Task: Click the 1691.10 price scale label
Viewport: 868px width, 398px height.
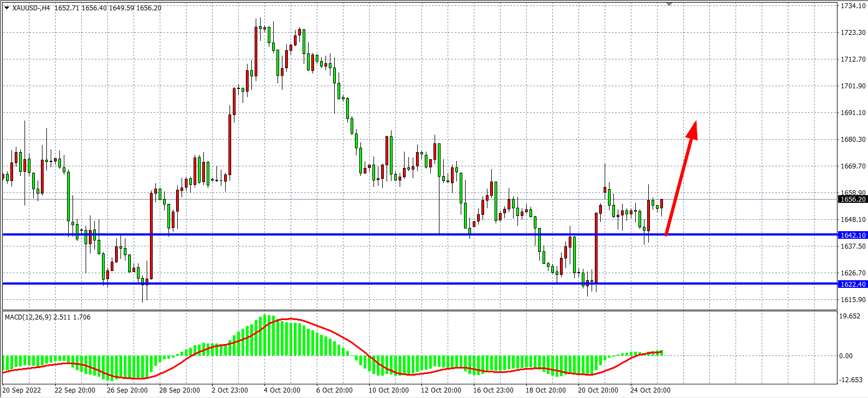Action: pos(853,113)
